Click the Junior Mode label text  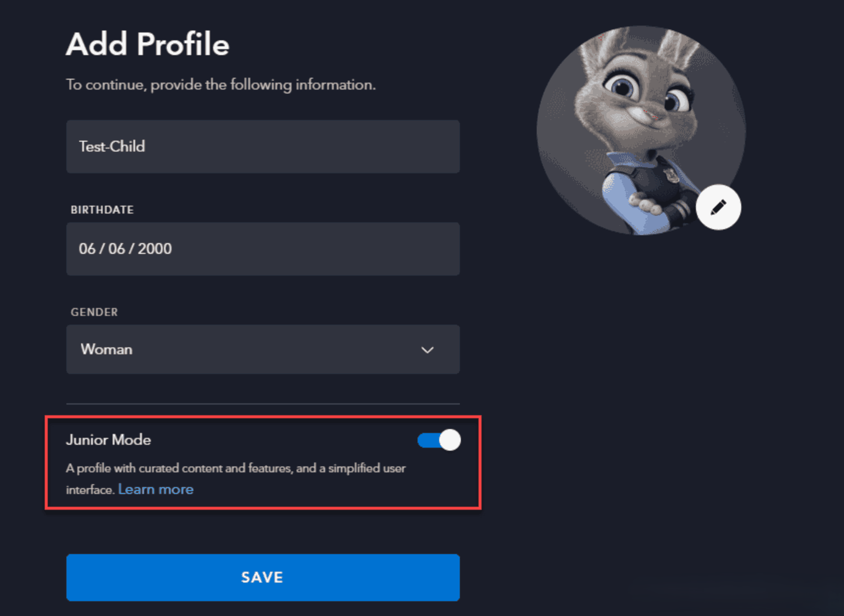(109, 440)
